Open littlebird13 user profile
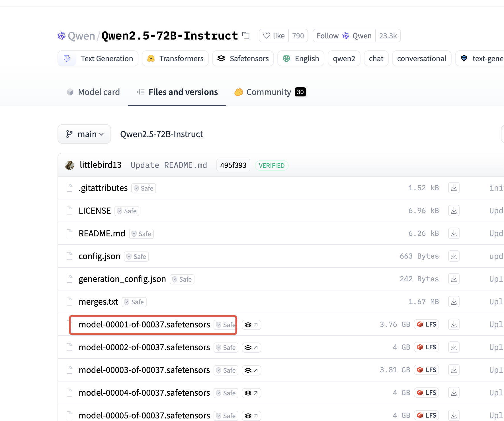504x421 pixels. 101,165
